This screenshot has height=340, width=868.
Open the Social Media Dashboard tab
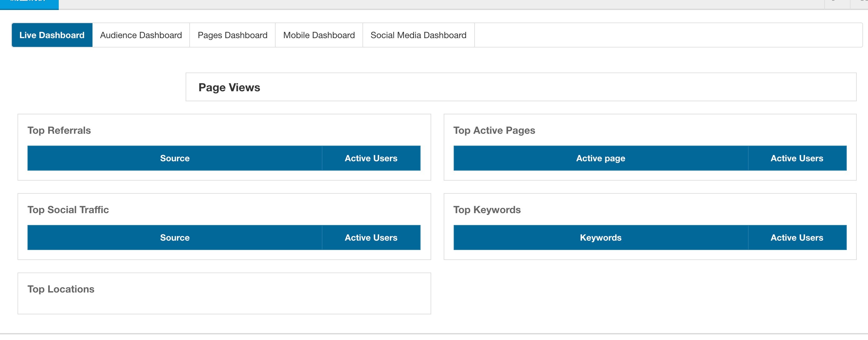pos(418,35)
